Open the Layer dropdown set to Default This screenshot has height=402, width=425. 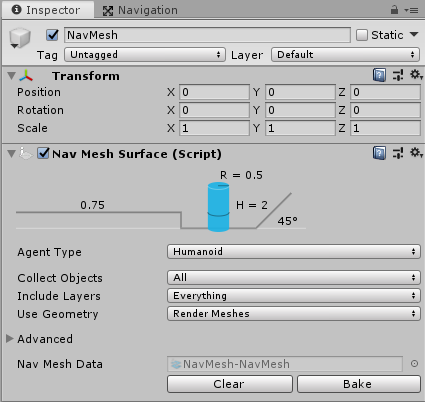click(x=345, y=54)
